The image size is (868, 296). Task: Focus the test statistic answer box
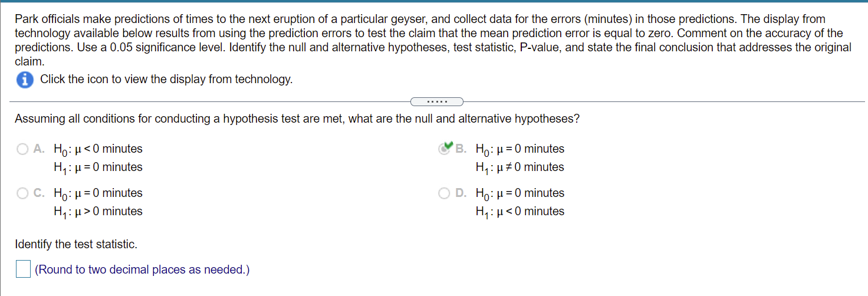23,269
